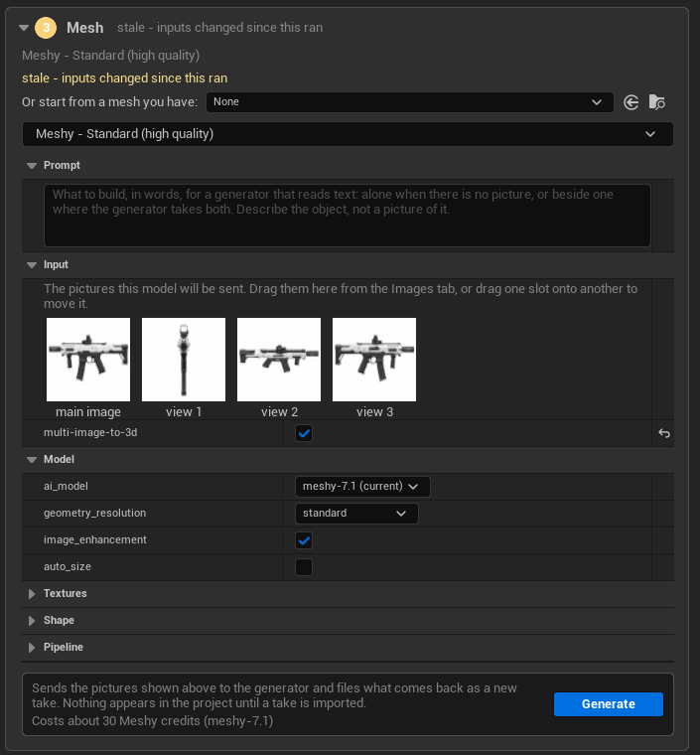This screenshot has width=700, height=755.
Task: Click the 'Mesh' section title
Action: [85, 28]
